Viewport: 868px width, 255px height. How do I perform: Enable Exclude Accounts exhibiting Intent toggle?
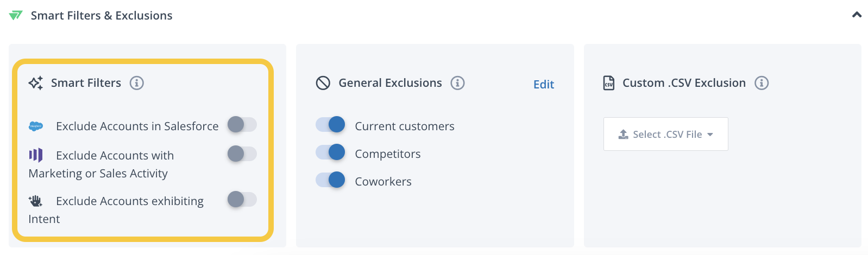point(242,199)
